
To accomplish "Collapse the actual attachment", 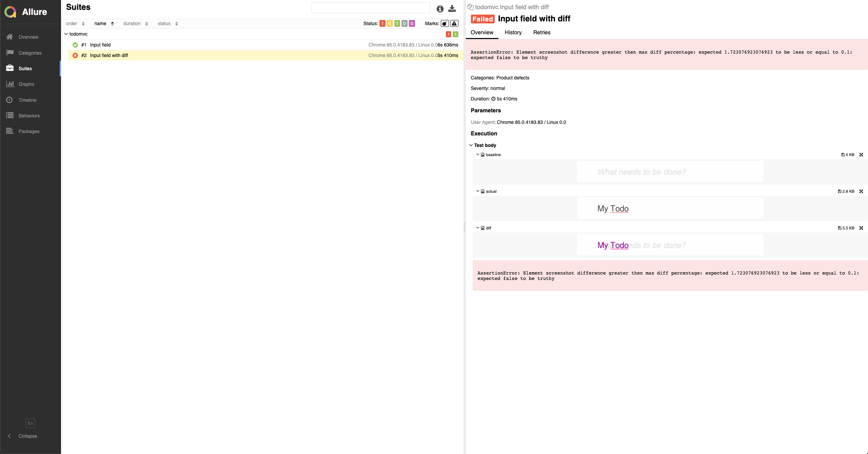I will click(478, 191).
